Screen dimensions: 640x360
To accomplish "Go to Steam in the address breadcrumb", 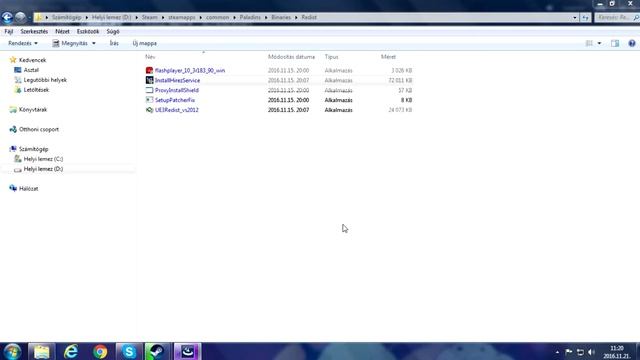I will [149, 18].
